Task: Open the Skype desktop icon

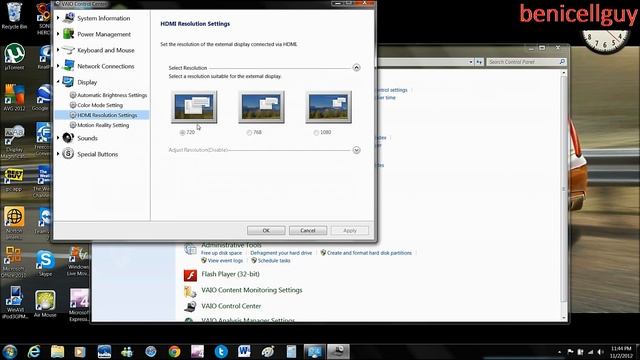Action: (45, 263)
